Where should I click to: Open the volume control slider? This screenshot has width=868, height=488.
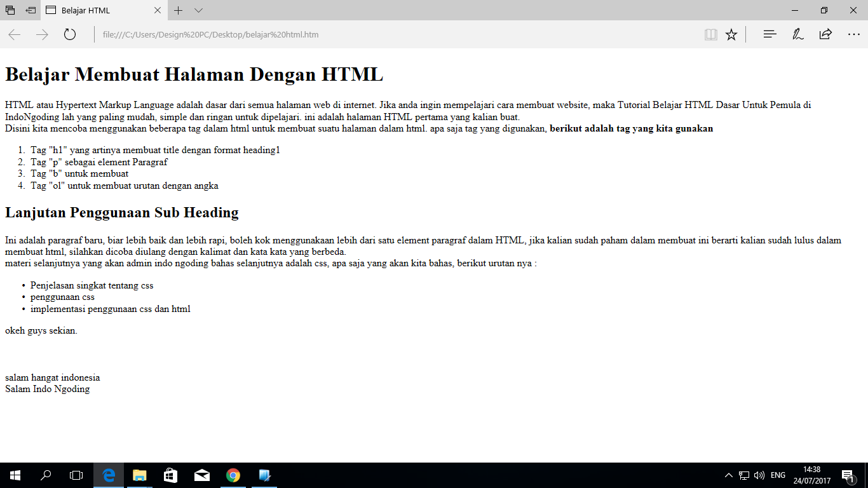point(759,475)
